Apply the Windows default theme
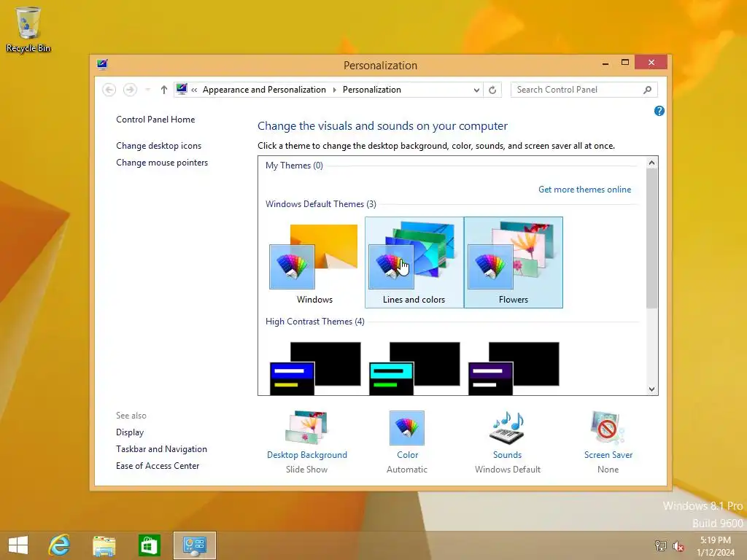The image size is (747, 560). 314,262
